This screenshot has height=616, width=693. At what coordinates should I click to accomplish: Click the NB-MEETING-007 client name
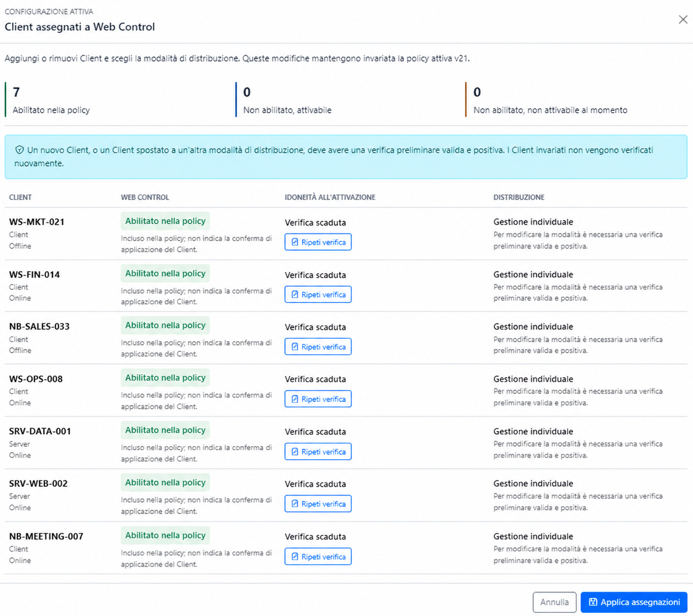(46, 537)
